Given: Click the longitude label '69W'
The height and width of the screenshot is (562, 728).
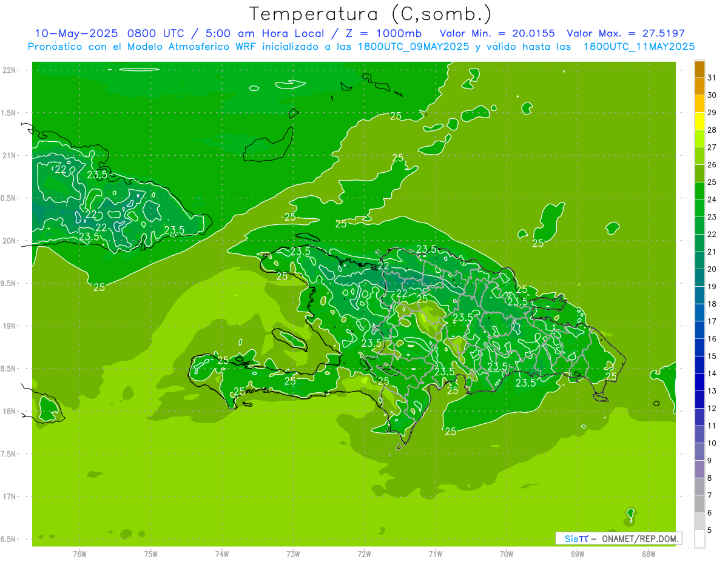Looking at the screenshot, I should [578, 555].
